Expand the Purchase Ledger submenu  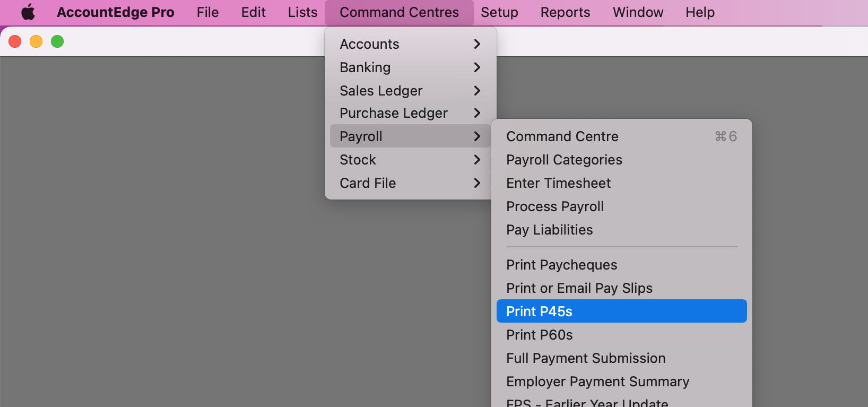pos(410,113)
